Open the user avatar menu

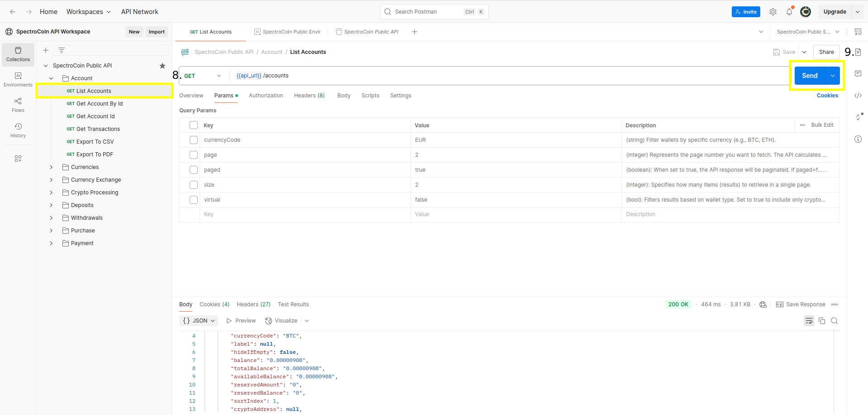coord(806,12)
